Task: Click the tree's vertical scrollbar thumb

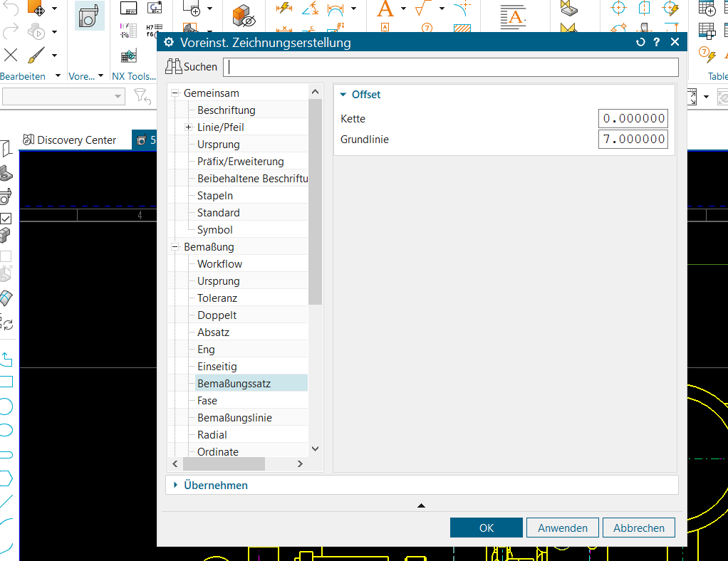Action: click(316, 199)
